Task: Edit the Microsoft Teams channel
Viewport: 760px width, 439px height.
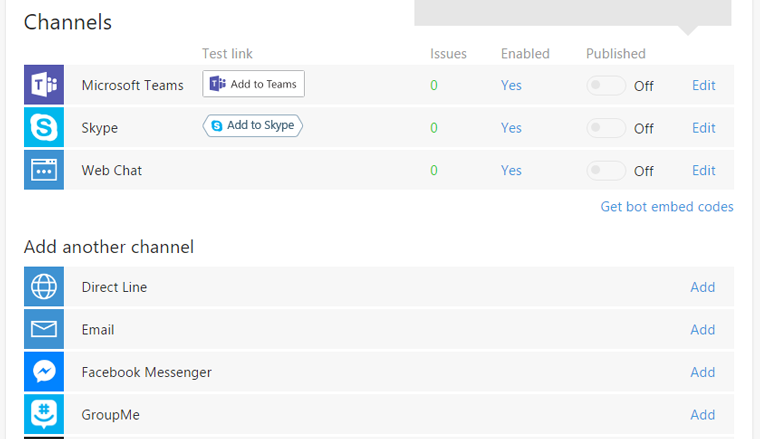Action: pyautogui.click(x=703, y=85)
